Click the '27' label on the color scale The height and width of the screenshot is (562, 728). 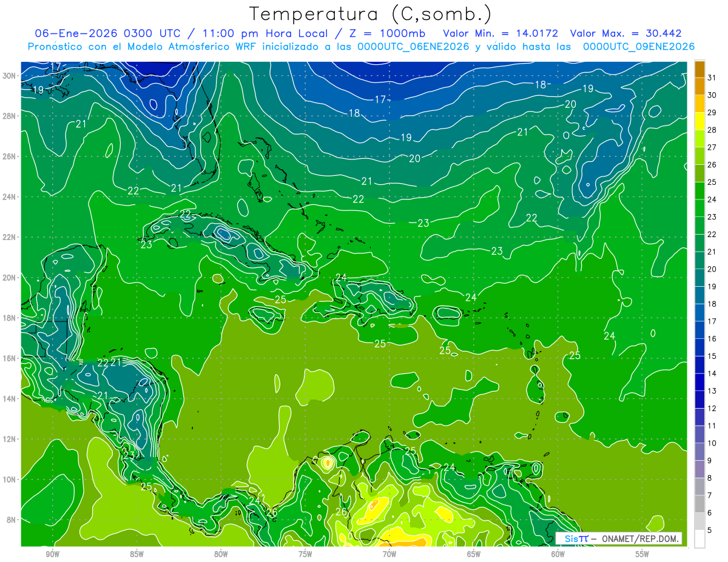[x=713, y=147]
